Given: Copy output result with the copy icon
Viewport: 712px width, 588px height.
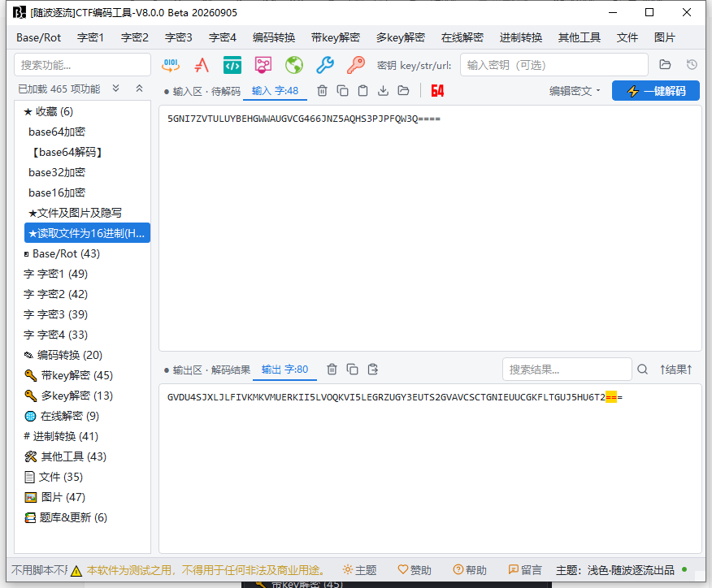Looking at the screenshot, I should point(353,370).
